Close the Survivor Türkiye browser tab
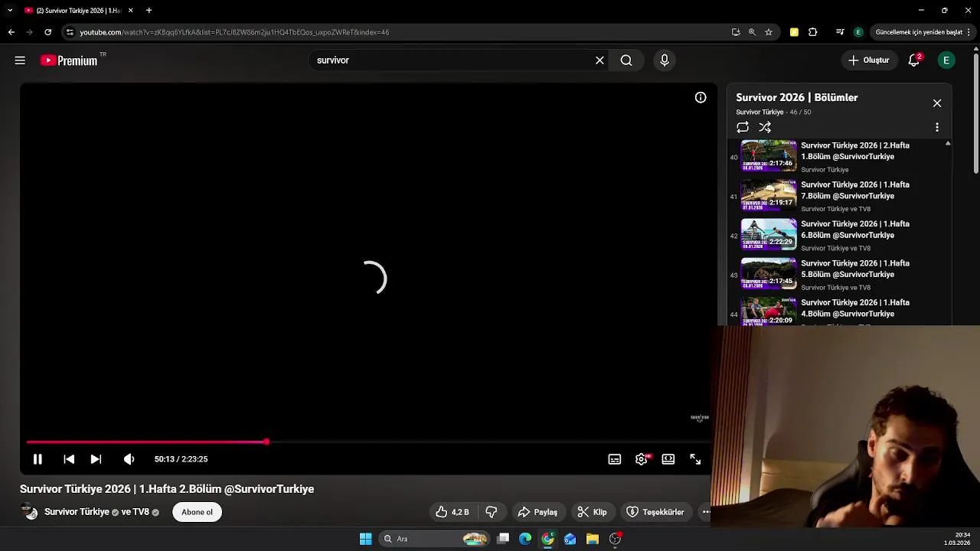 pos(130,11)
